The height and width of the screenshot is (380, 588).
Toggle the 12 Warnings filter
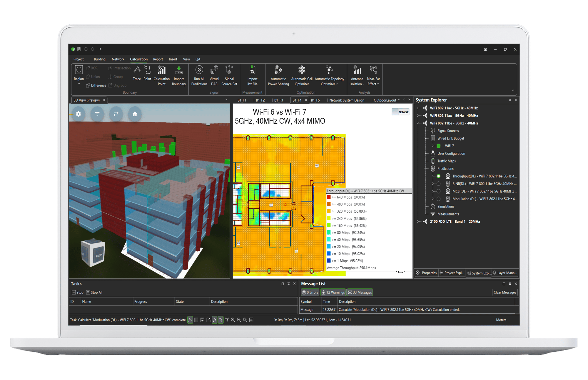(x=333, y=292)
